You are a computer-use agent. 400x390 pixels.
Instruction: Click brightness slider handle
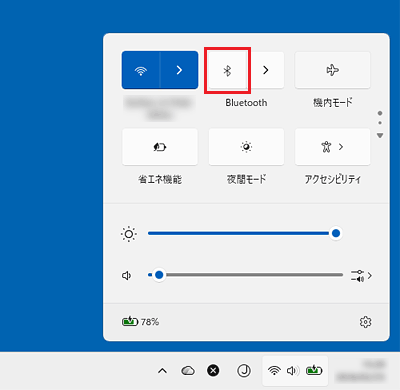pyautogui.click(x=336, y=233)
